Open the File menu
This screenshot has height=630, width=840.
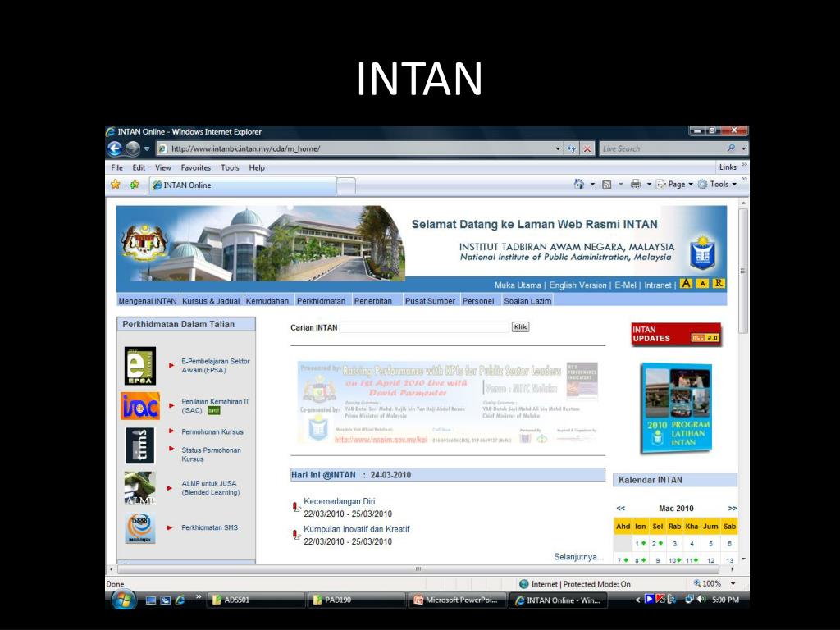pyautogui.click(x=116, y=167)
